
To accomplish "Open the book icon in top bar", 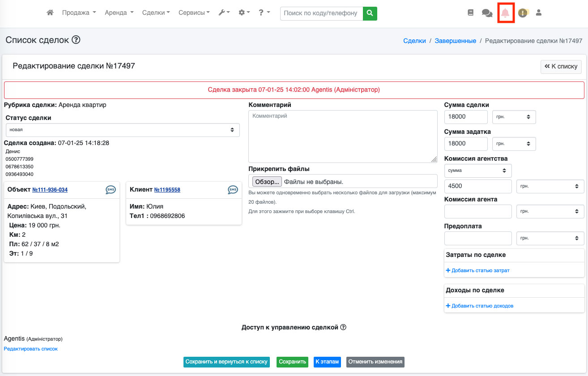I will click(x=470, y=13).
